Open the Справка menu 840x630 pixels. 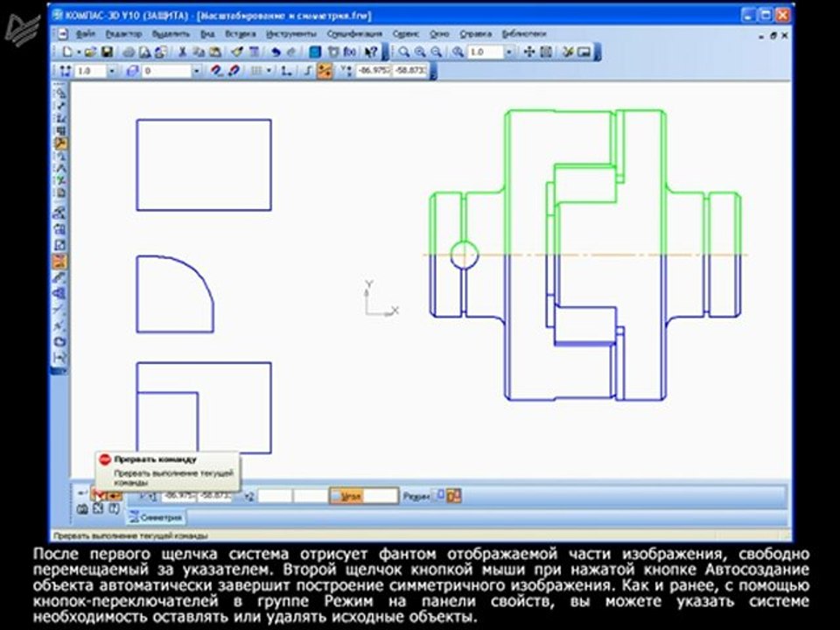point(475,33)
